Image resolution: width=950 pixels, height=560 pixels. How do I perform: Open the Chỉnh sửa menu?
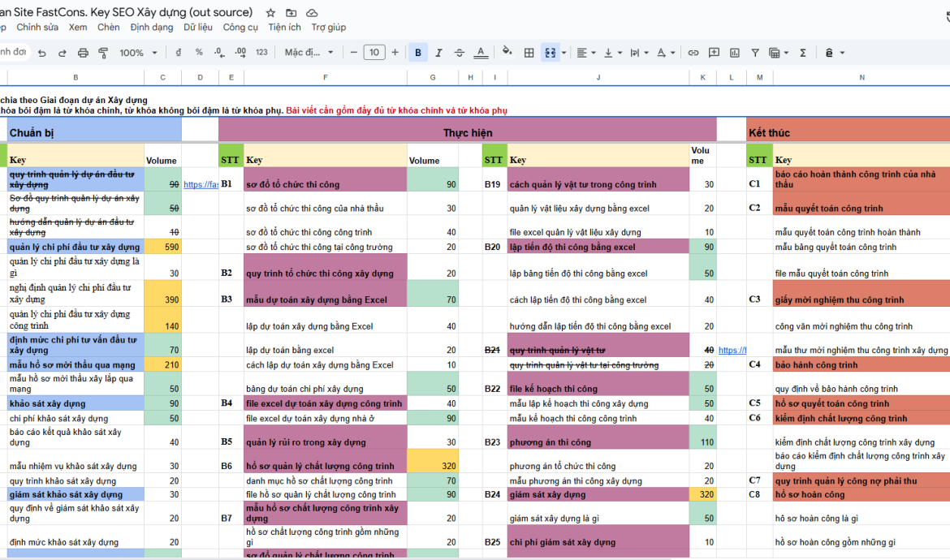[x=37, y=28]
